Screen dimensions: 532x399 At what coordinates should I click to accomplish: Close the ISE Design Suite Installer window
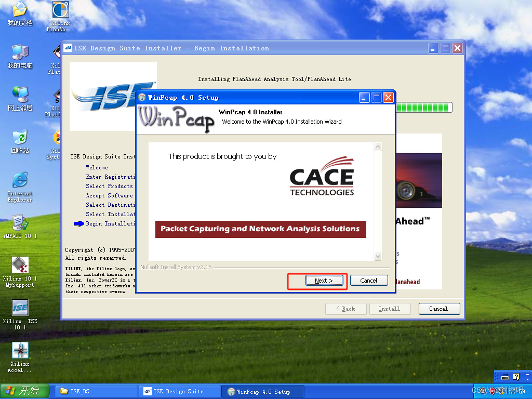458,48
